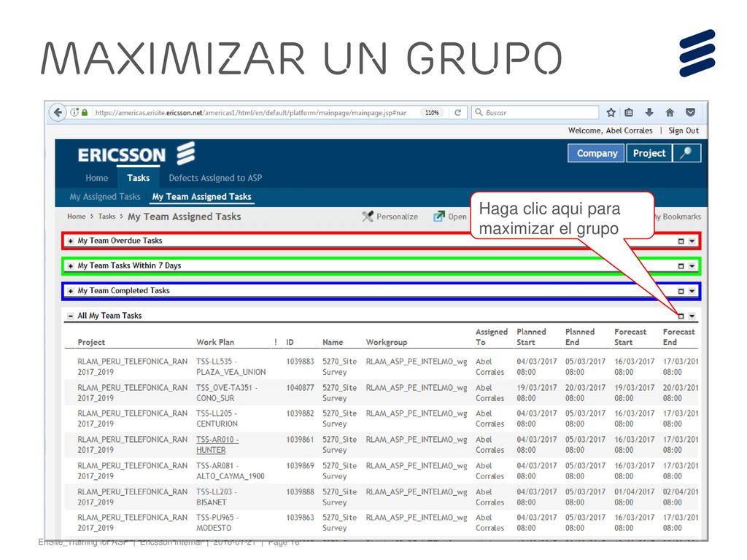747x560 pixels.
Task: Maximize the All My Team Tasks group
Action: (x=681, y=316)
